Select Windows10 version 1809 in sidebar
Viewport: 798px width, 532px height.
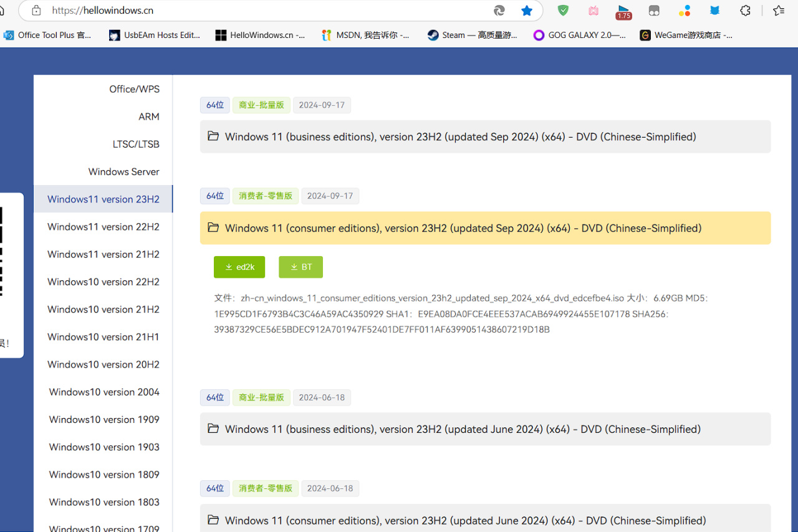(103, 474)
